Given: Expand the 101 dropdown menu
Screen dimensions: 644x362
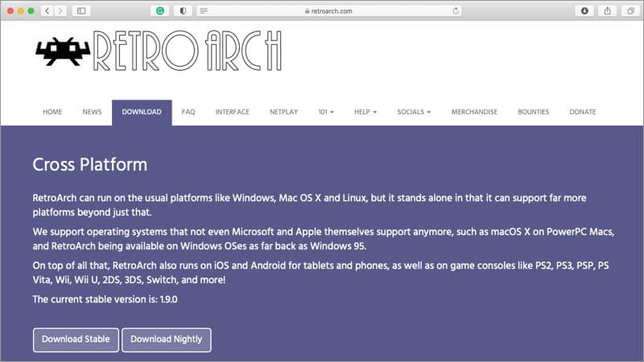Looking at the screenshot, I should (326, 112).
